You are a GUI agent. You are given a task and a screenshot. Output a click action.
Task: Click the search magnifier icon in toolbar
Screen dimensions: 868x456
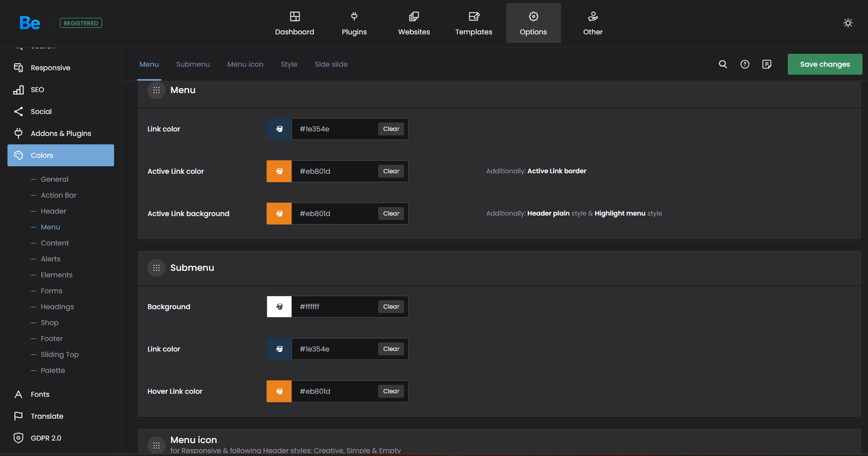[723, 64]
